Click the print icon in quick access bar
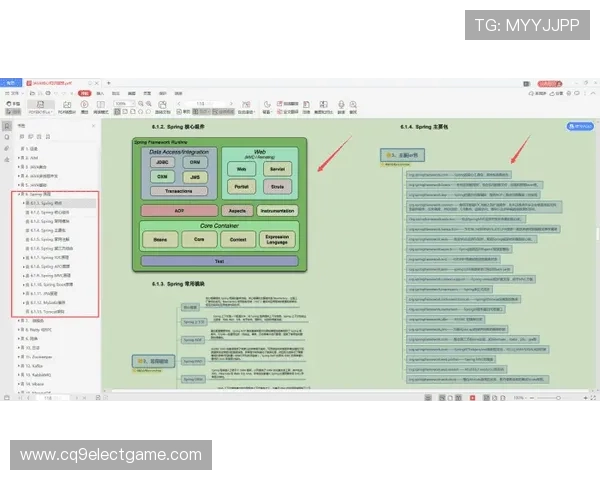600x480 pixels. [x=48, y=93]
